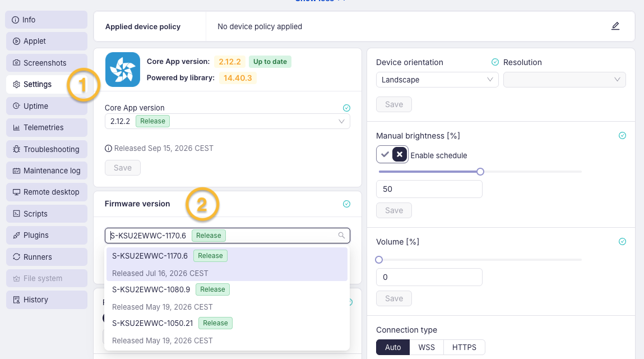
Task: Open the Uptime section
Action: point(47,106)
